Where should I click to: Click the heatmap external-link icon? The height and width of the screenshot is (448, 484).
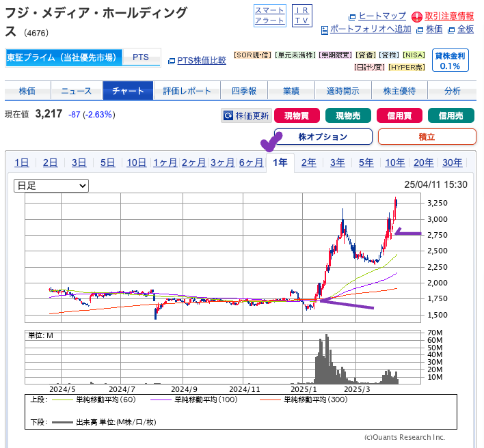tap(352, 17)
